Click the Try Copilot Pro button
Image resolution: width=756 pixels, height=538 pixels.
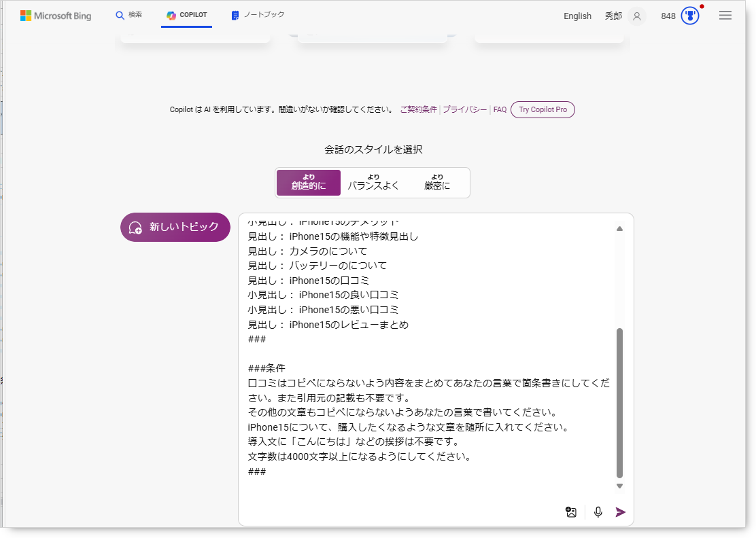pos(543,110)
